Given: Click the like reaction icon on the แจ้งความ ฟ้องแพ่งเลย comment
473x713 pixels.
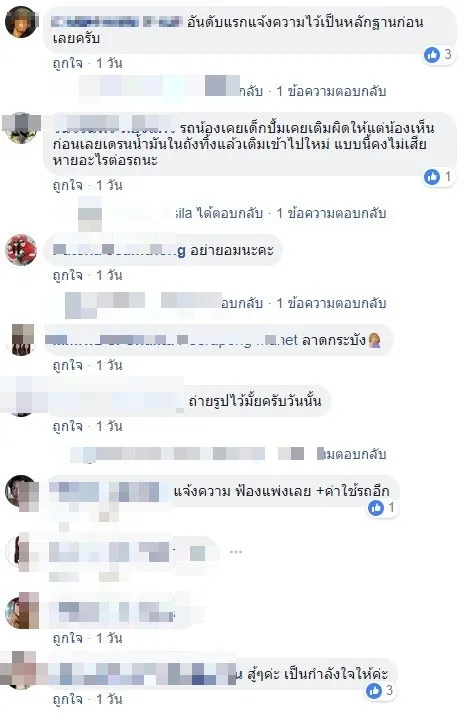Looking at the screenshot, I should pyautogui.click(x=376, y=507).
